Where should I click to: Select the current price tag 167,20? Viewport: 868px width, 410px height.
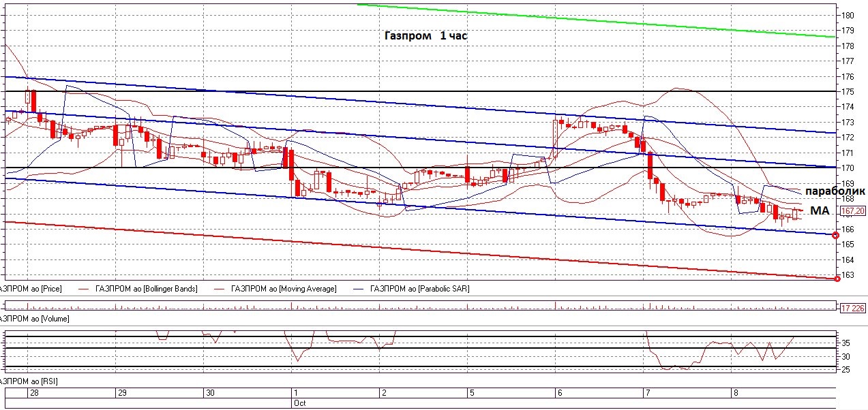tap(853, 211)
